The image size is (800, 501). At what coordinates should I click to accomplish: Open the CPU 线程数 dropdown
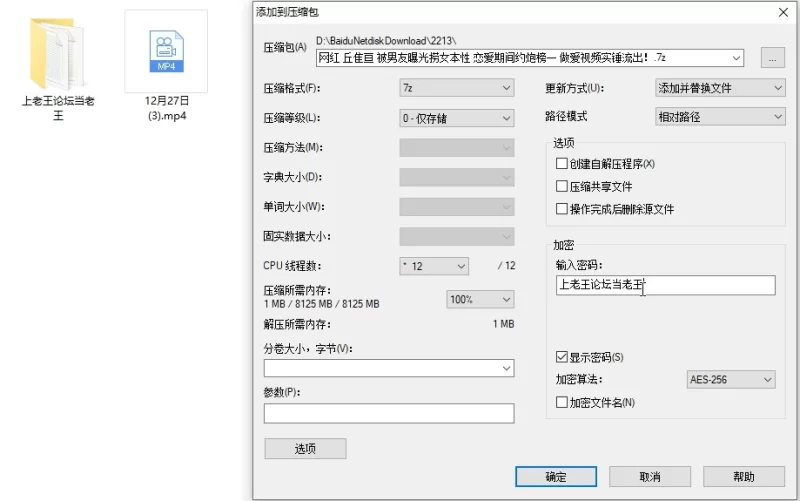[x=434, y=266]
